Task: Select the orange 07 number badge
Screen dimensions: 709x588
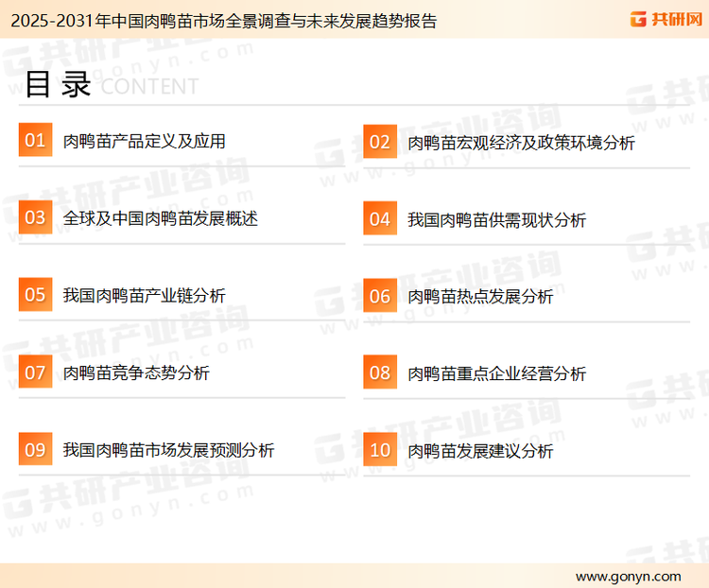Action: click(x=35, y=372)
